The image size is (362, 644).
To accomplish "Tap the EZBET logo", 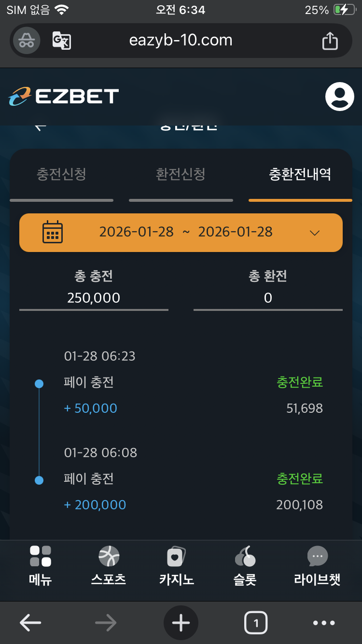I will tap(64, 96).
